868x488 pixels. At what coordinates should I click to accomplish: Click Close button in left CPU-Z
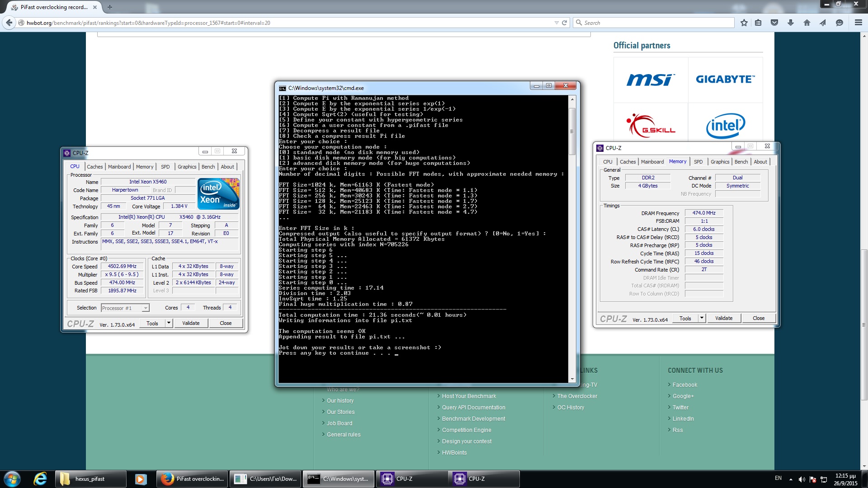point(226,323)
